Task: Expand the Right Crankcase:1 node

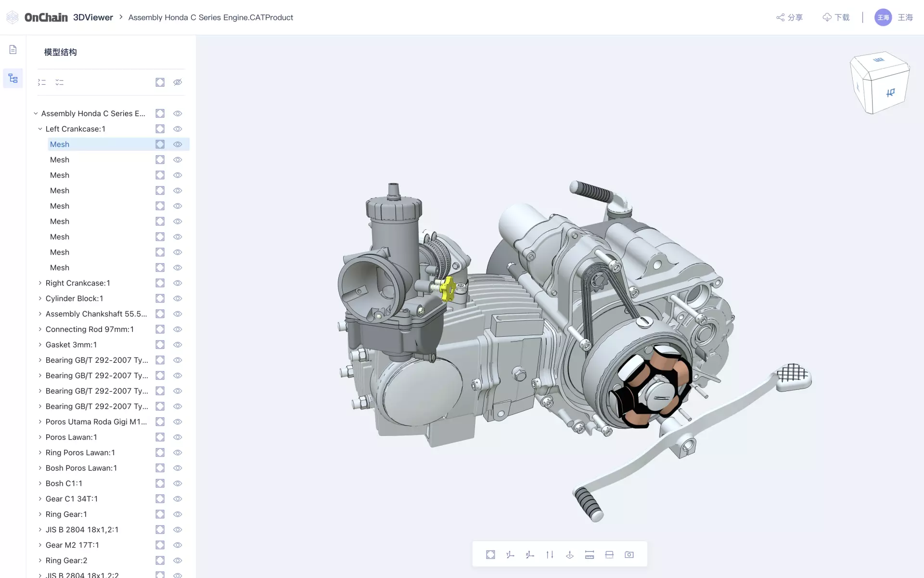Action: (x=40, y=283)
